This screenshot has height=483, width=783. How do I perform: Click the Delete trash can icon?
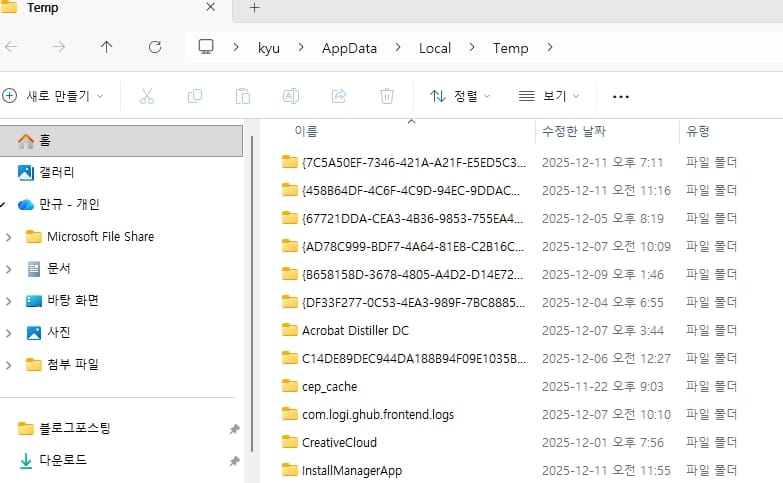click(387, 96)
